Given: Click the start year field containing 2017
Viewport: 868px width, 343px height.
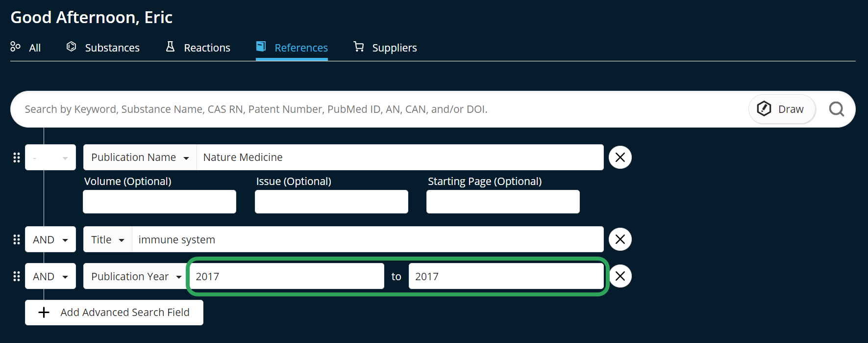Looking at the screenshot, I should point(287,276).
